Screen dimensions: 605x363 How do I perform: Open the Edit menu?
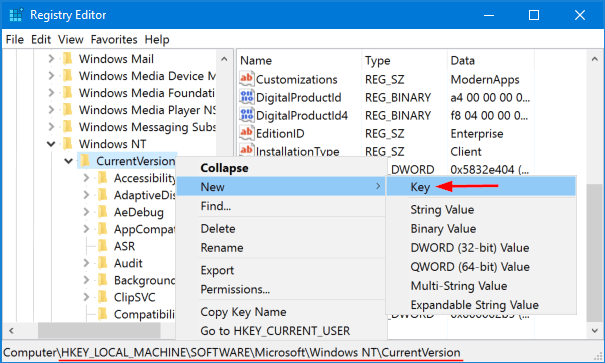pyautogui.click(x=41, y=39)
